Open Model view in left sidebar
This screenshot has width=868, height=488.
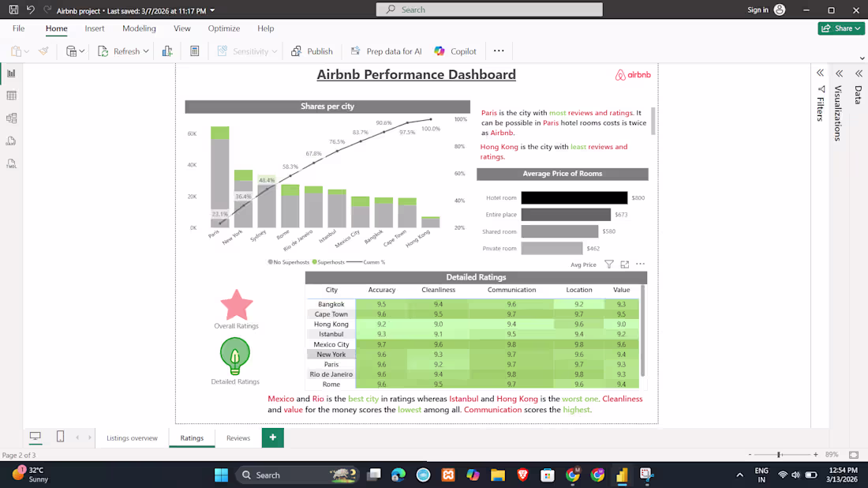11,118
